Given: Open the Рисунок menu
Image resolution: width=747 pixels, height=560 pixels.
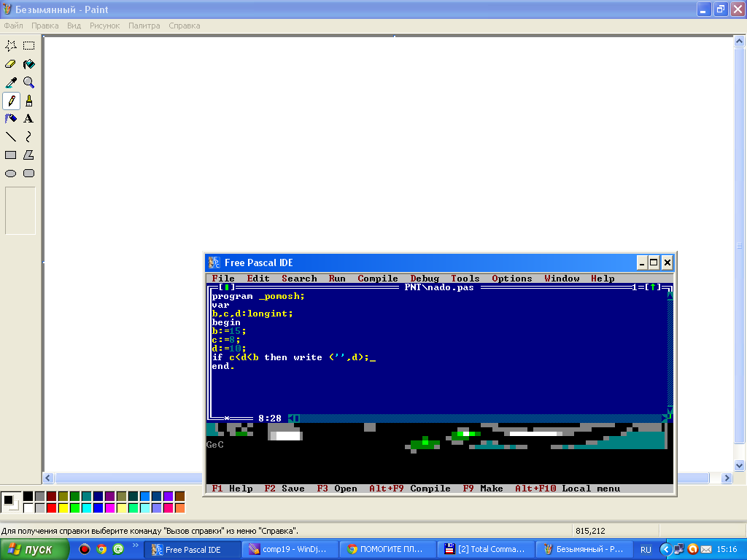Looking at the screenshot, I should click(104, 26).
